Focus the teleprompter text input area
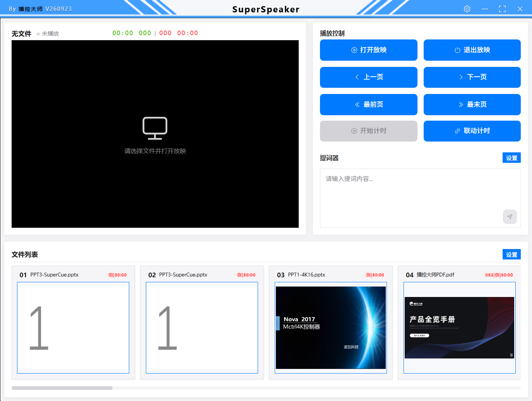 420,198
